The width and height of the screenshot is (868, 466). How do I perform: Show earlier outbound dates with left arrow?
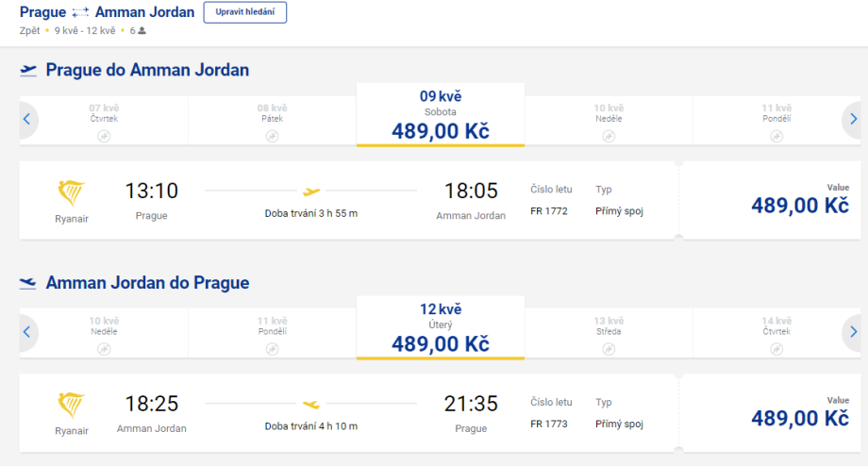click(27, 119)
